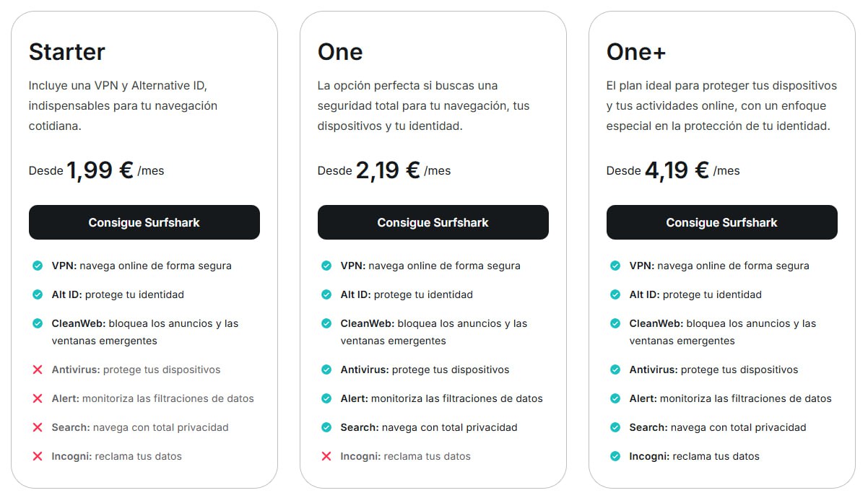Select the Starter plan heading
This screenshot has height=498, width=868.
coord(67,52)
